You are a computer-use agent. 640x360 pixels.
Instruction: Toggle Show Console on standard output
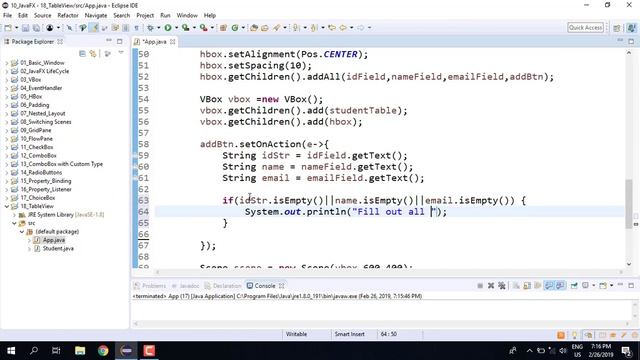(x=549, y=286)
